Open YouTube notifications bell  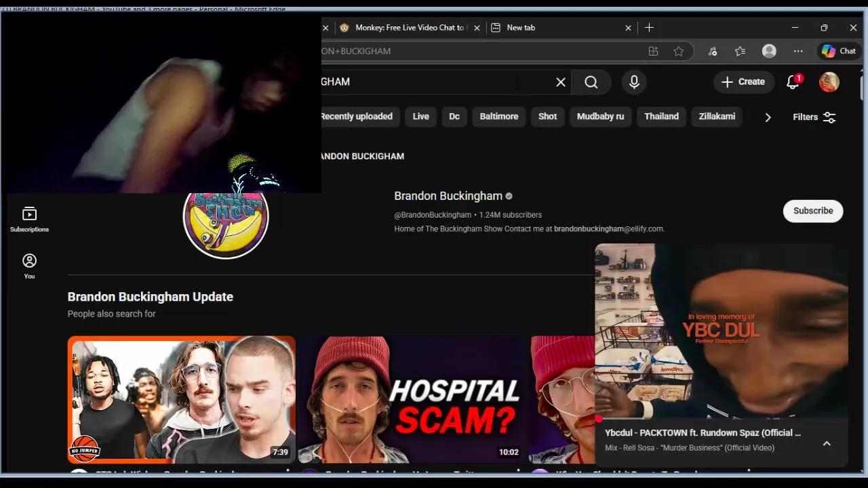(793, 82)
